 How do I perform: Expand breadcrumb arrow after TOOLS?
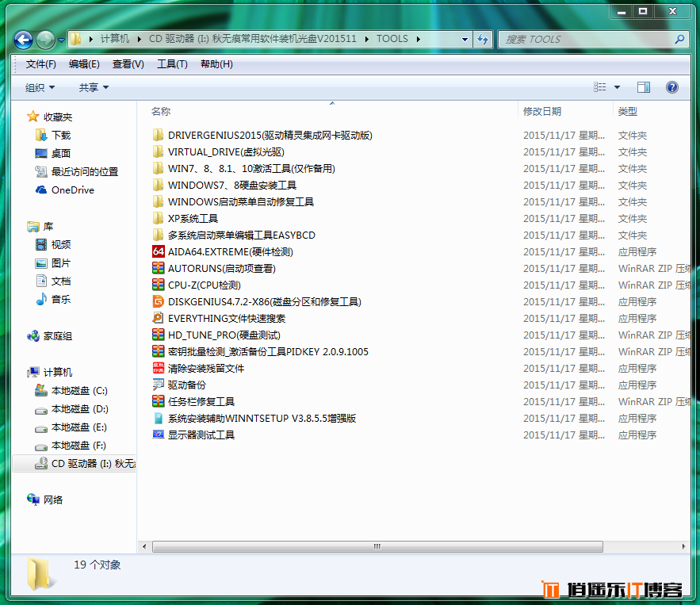point(419,40)
